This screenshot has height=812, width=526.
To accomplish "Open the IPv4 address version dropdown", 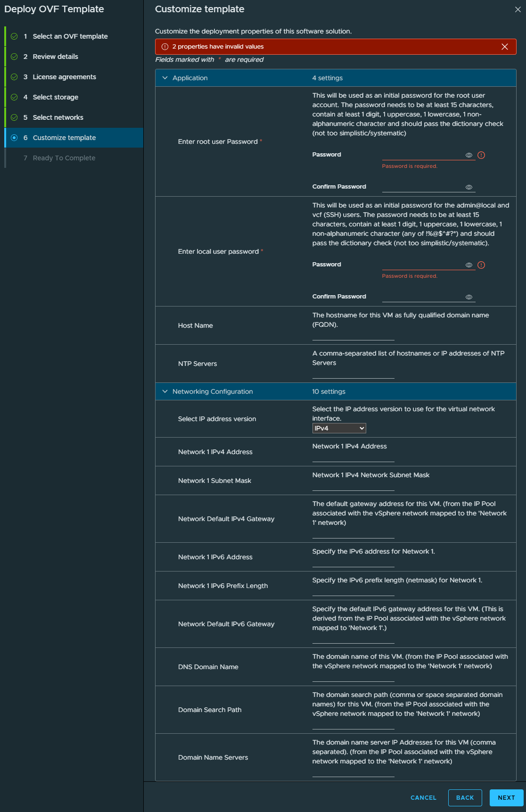I will pos(339,428).
